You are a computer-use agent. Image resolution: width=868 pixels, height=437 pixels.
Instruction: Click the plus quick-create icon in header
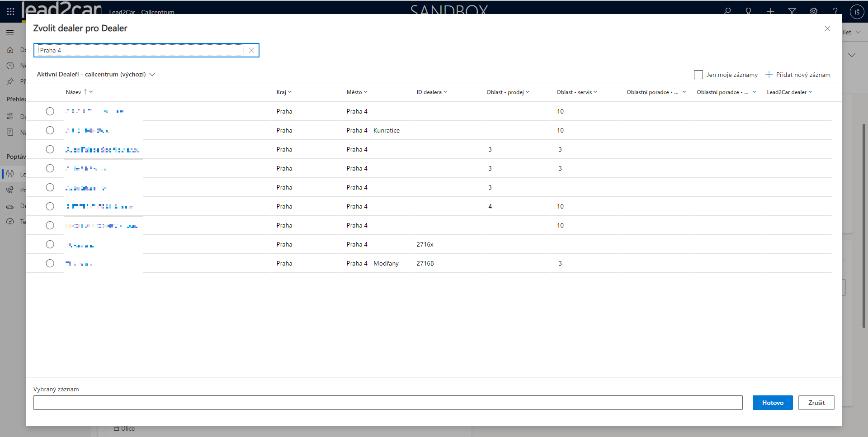770,11
